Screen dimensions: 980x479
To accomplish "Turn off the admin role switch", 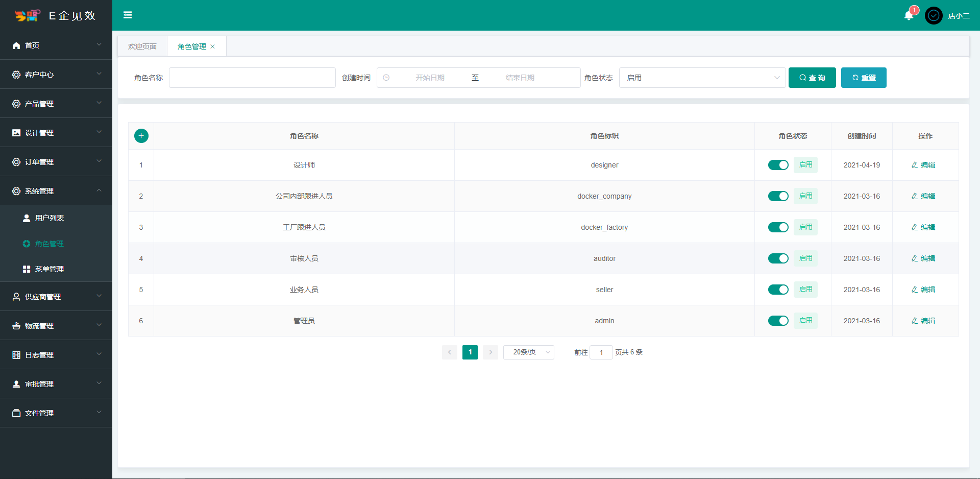I will point(778,320).
